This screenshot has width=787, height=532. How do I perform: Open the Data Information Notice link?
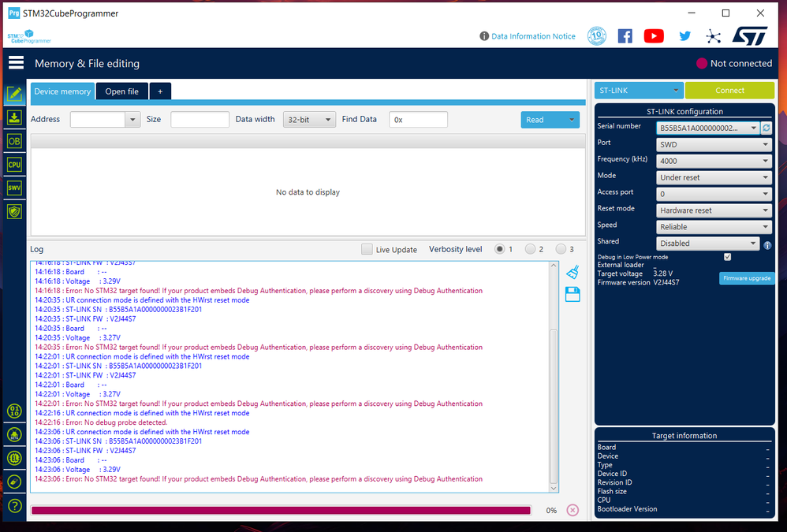(x=533, y=36)
